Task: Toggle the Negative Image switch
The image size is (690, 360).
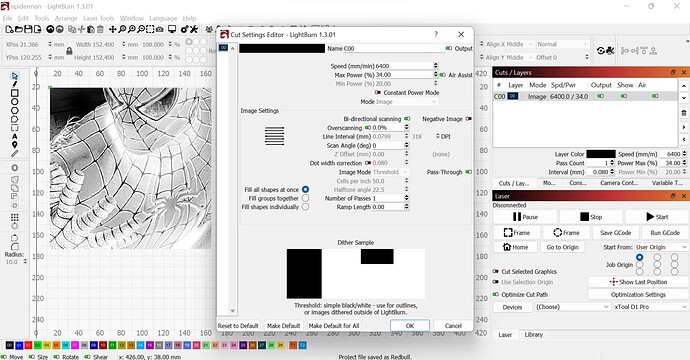Action: coord(469,119)
